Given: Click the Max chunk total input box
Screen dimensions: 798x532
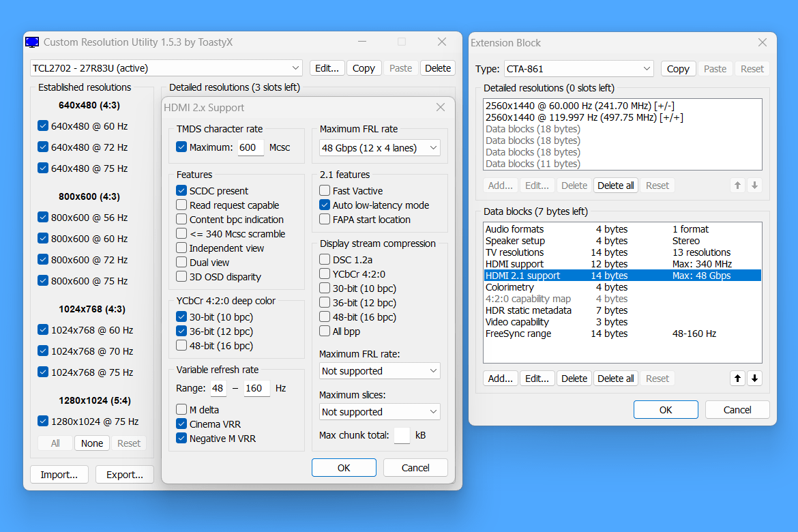Looking at the screenshot, I should point(402,435).
